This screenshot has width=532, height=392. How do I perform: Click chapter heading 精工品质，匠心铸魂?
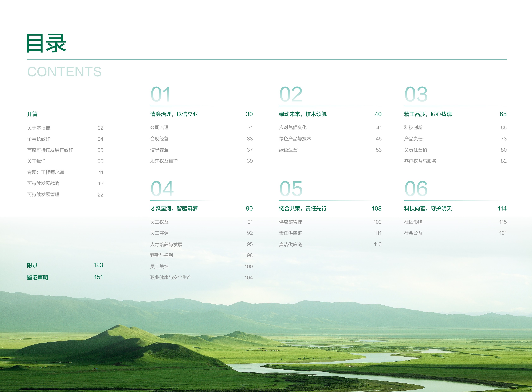pos(428,114)
